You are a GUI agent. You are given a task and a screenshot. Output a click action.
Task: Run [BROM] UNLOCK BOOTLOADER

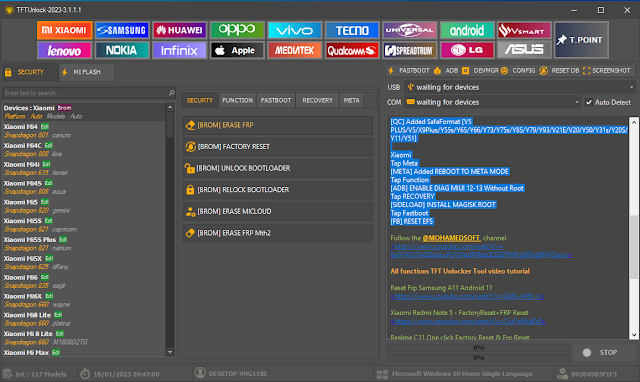pyautogui.click(x=278, y=168)
